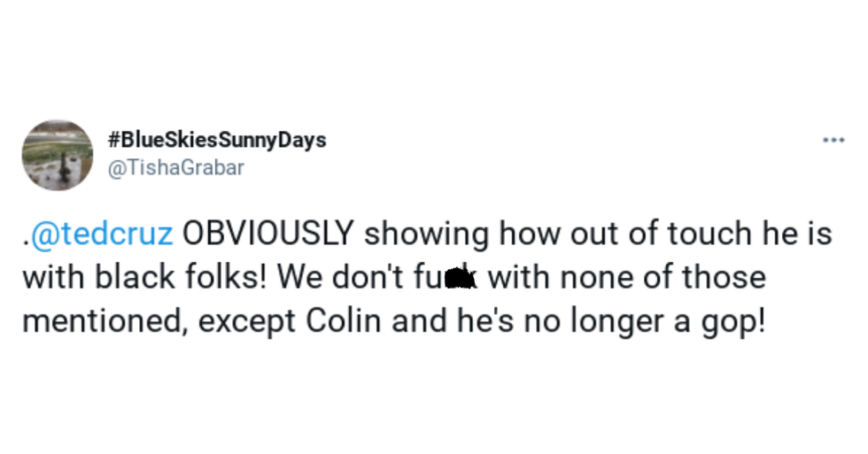Click the phrase "he is" ending the first line

point(803,235)
